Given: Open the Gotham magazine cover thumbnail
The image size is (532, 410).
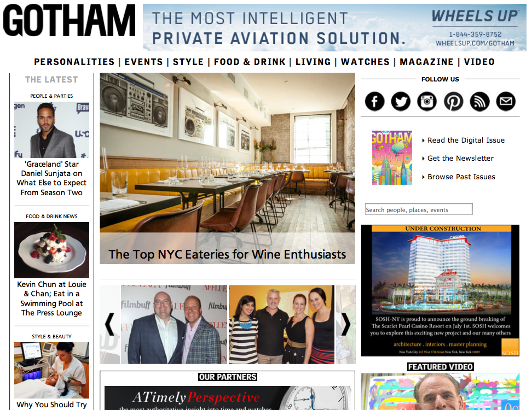Looking at the screenshot, I should coord(392,157).
